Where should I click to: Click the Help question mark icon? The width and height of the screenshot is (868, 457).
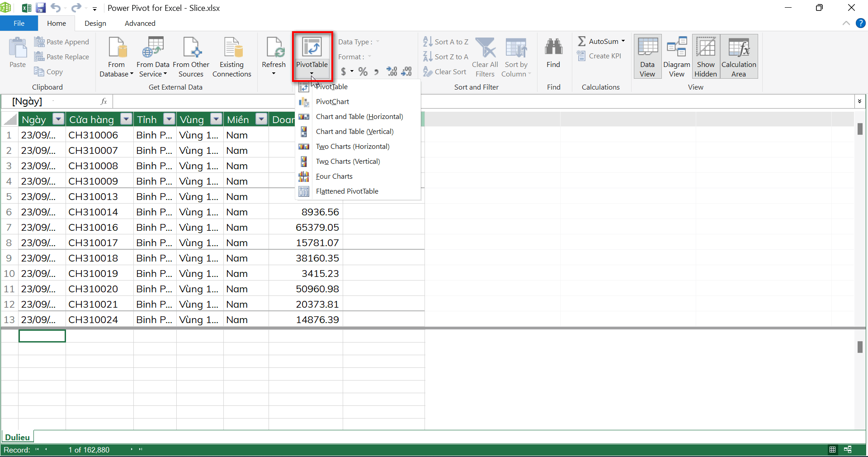pyautogui.click(x=860, y=23)
